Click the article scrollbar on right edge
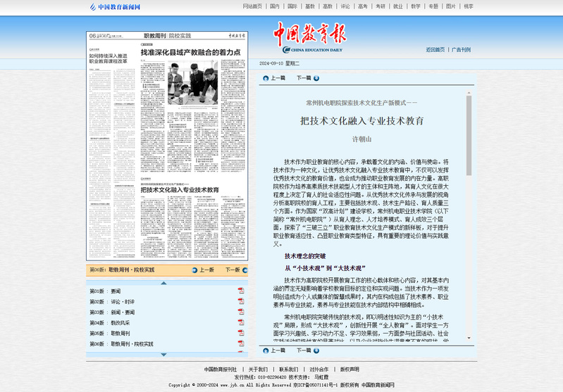The width and height of the screenshot is (563, 392). [469, 211]
